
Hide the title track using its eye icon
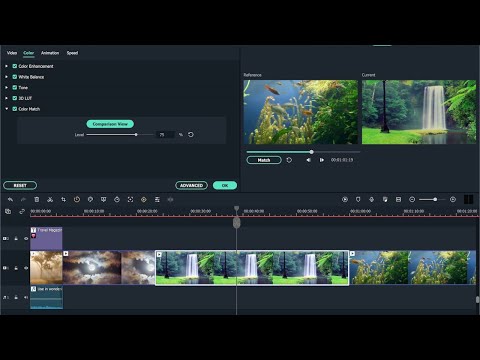(26, 238)
